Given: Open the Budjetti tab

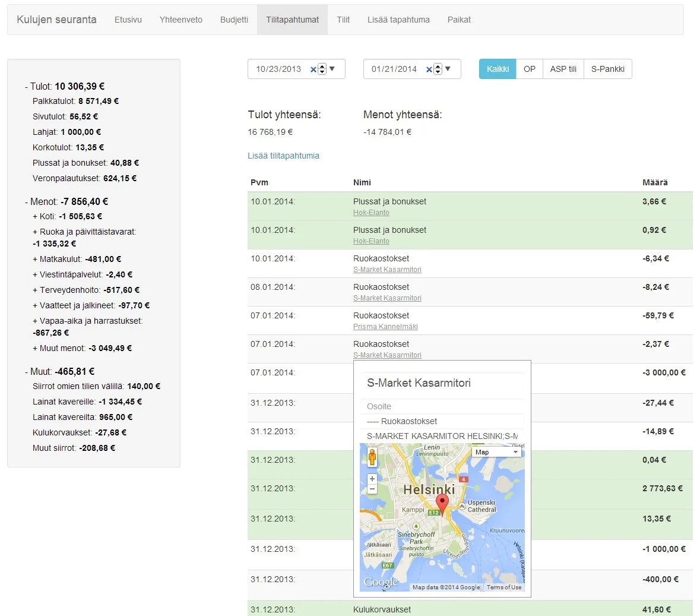Looking at the screenshot, I should (x=234, y=20).
